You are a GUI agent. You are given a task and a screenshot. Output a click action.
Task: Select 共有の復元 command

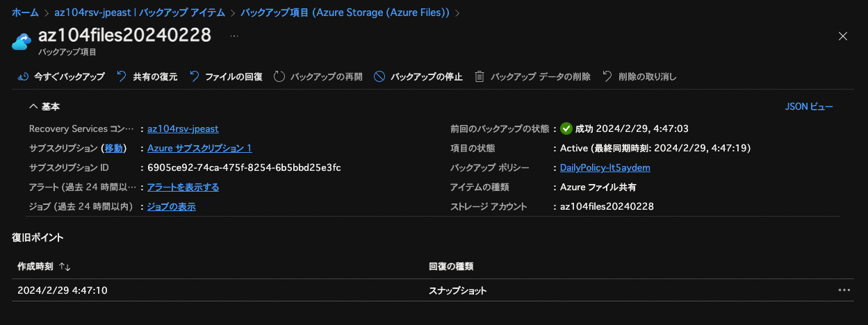pos(147,76)
